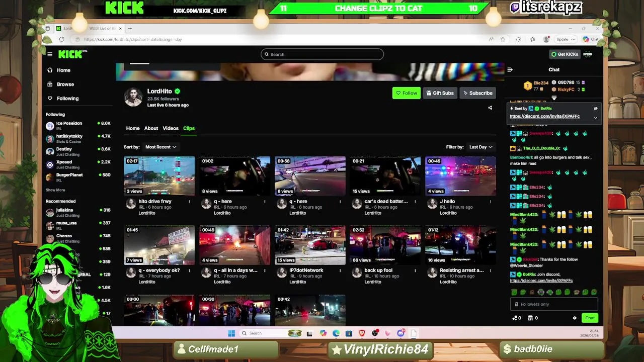Play the 'q - all in a days w...' clip thumbnail

(235, 245)
